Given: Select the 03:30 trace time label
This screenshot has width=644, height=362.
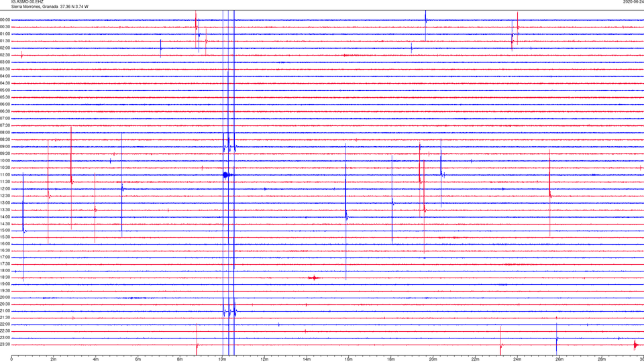Looking at the screenshot, I should point(5,69).
